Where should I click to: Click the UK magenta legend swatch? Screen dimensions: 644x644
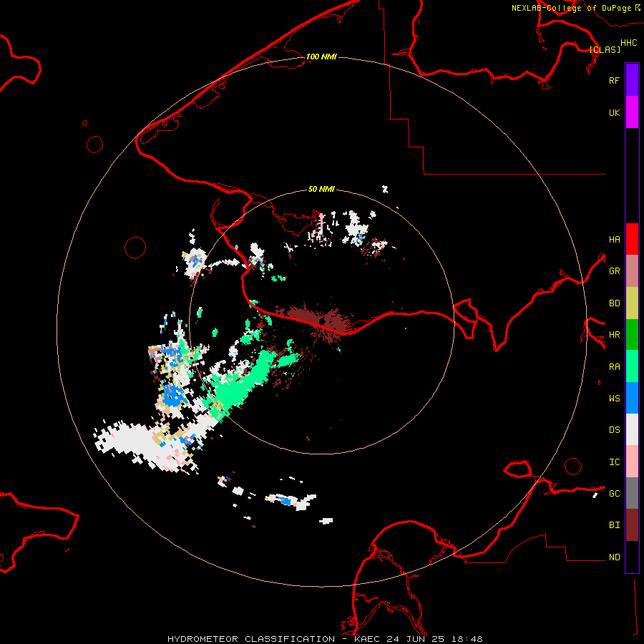[632, 112]
